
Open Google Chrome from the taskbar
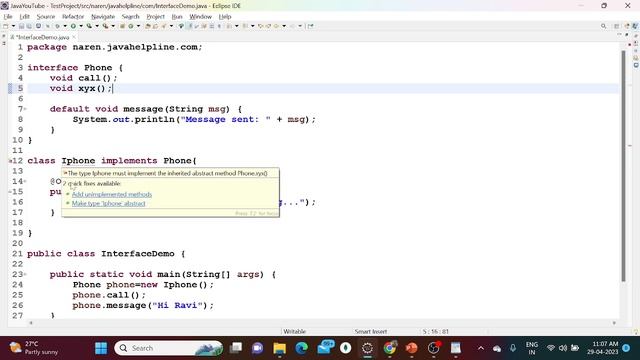390,348
